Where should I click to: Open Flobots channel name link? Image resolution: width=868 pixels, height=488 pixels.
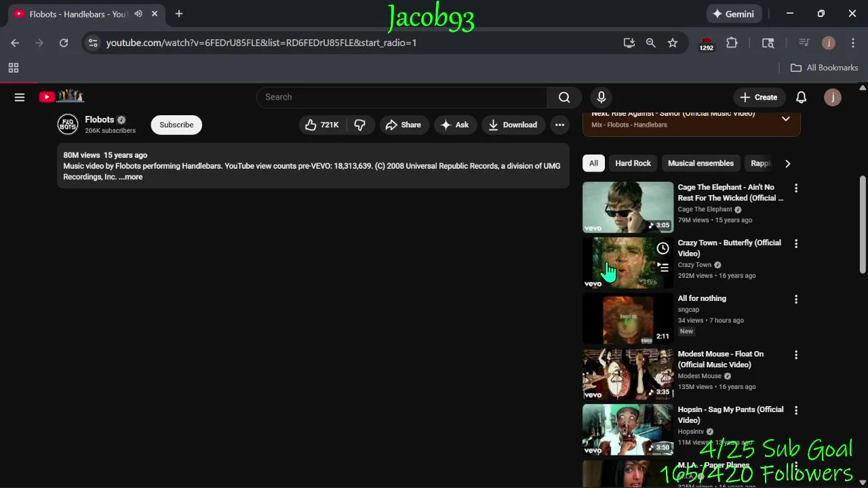pyautogui.click(x=100, y=120)
